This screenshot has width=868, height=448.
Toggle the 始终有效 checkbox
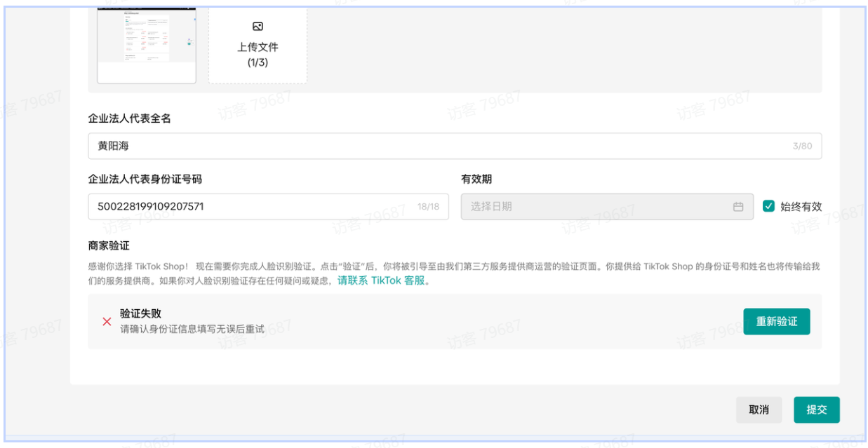[x=768, y=206]
